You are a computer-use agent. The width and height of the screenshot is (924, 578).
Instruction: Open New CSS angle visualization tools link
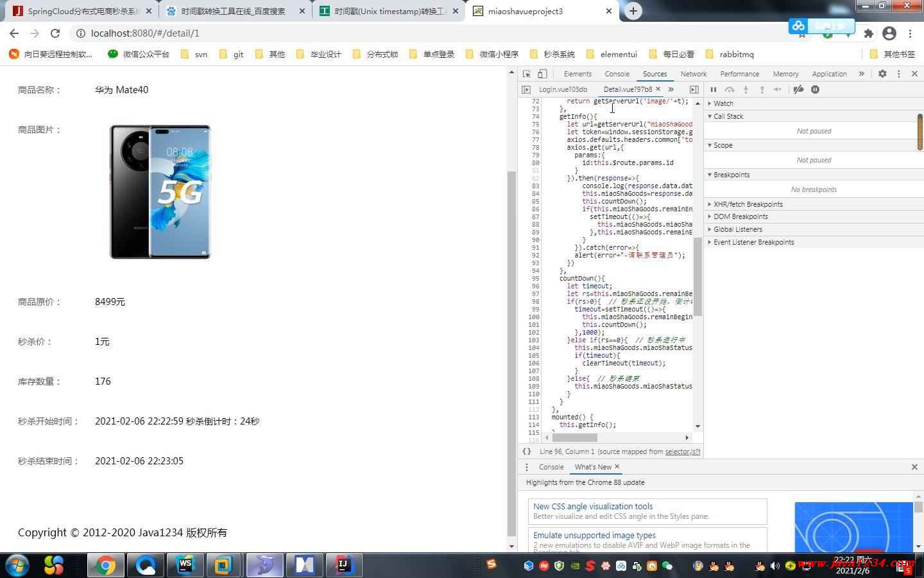tap(593, 506)
